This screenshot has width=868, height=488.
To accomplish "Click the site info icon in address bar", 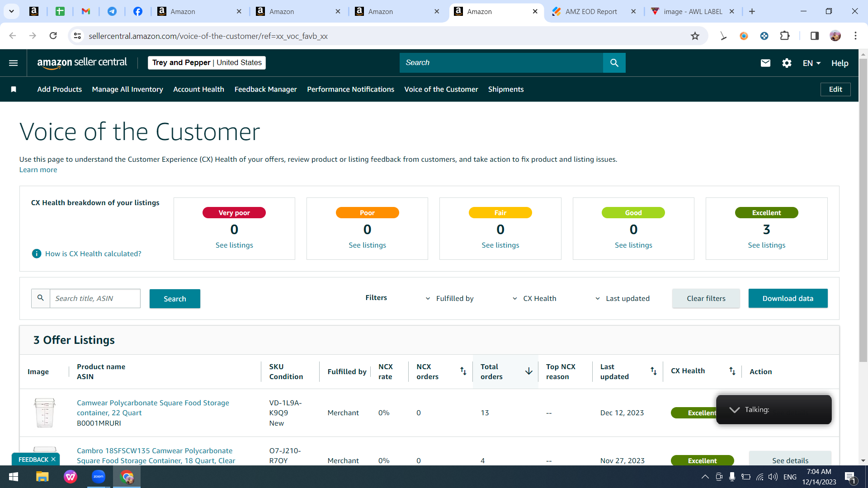I will point(77,36).
